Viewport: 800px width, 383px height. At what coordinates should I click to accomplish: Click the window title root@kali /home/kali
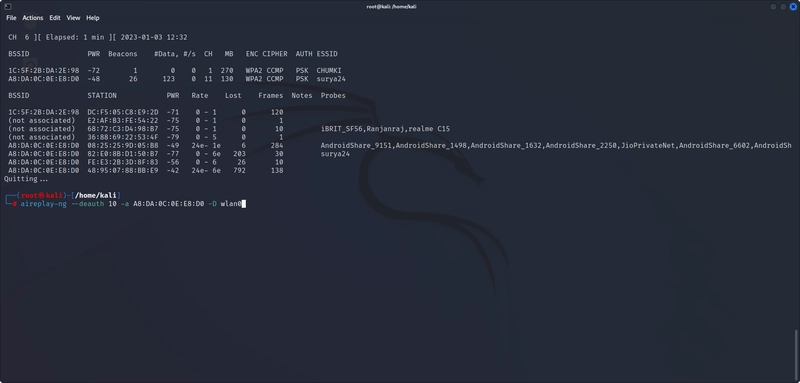click(x=391, y=7)
